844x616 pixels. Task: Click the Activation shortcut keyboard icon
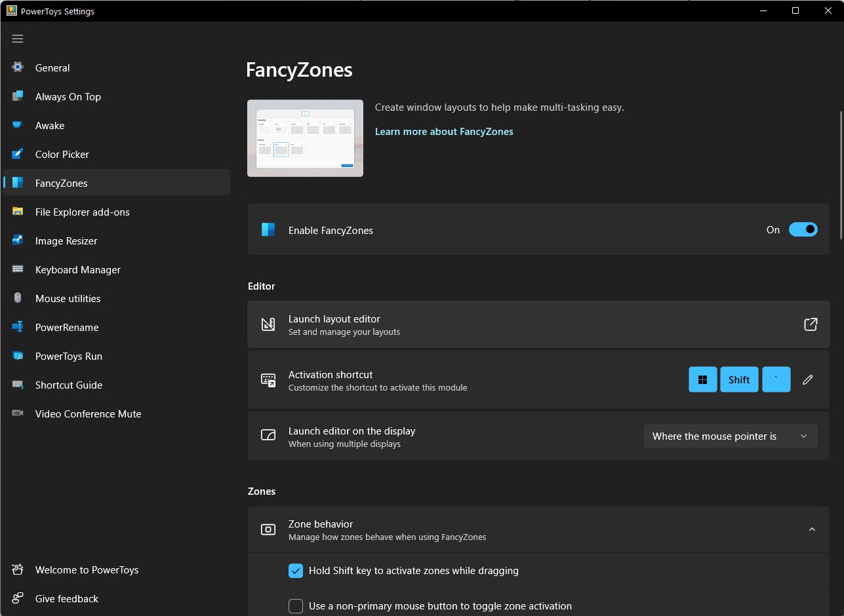[268, 380]
